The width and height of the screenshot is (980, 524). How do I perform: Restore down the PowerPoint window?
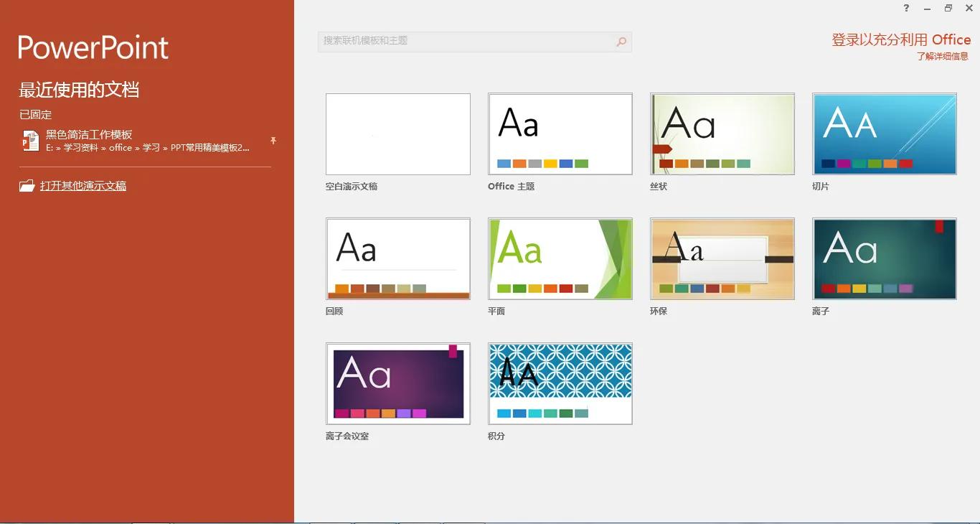coord(948,8)
